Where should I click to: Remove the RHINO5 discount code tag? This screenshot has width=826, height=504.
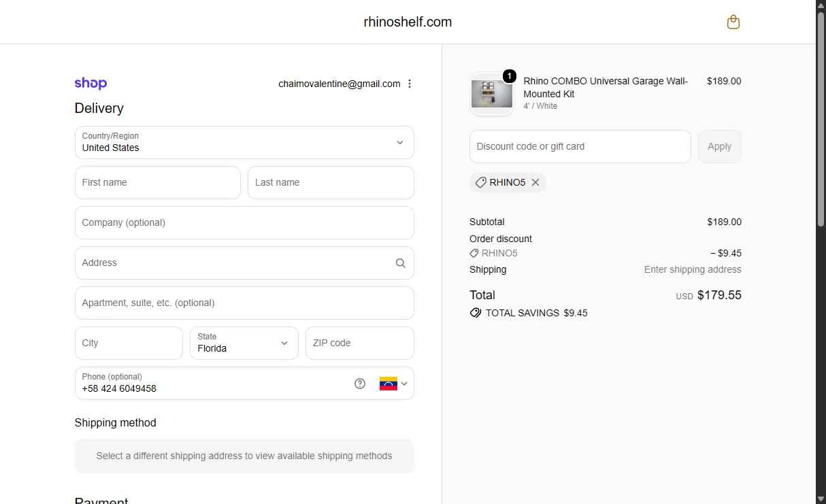pyautogui.click(x=535, y=182)
